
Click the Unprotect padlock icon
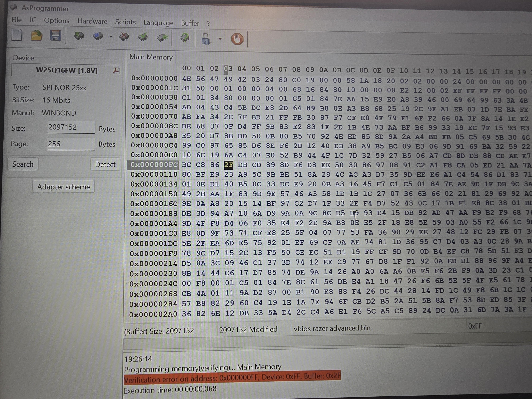click(206, 39)
